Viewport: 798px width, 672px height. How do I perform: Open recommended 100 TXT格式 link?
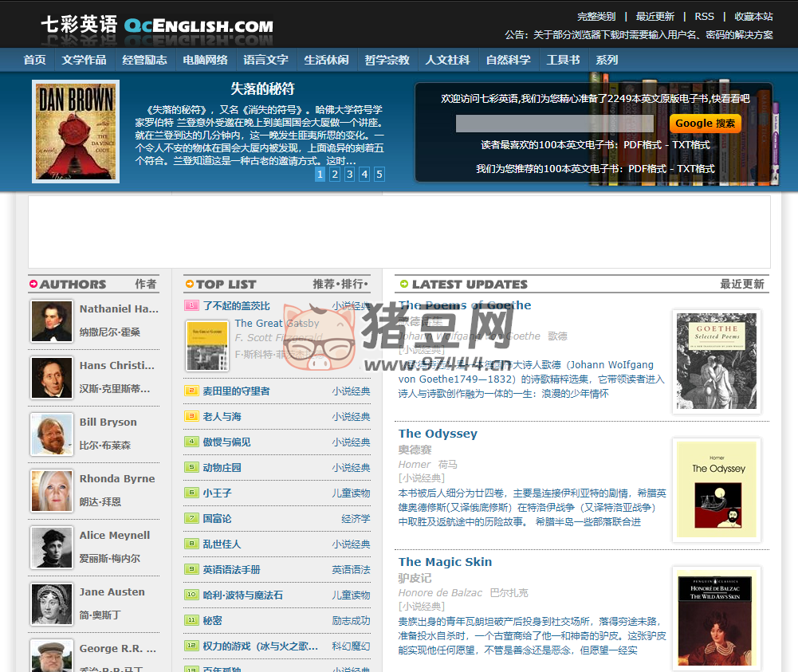point(696,169)
